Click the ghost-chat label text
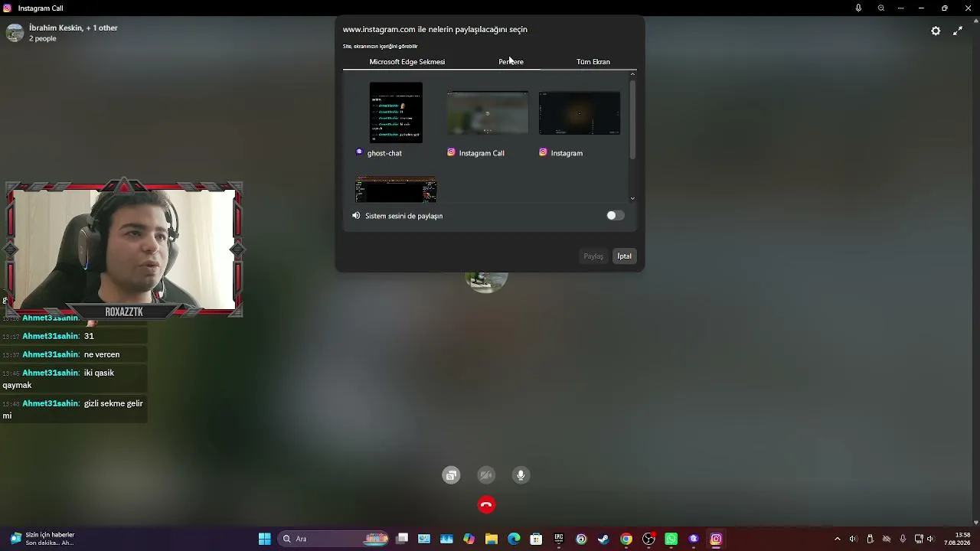Viewport: 980px width, 551px height. [x=384, y=153]
